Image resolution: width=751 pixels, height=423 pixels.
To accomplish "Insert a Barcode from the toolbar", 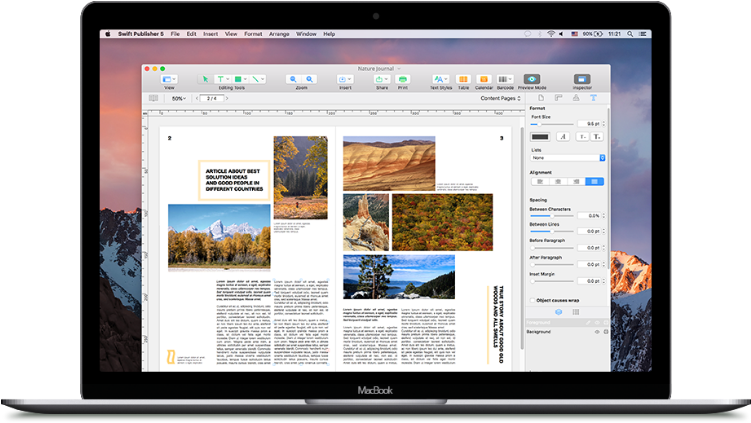I will 505,79.
